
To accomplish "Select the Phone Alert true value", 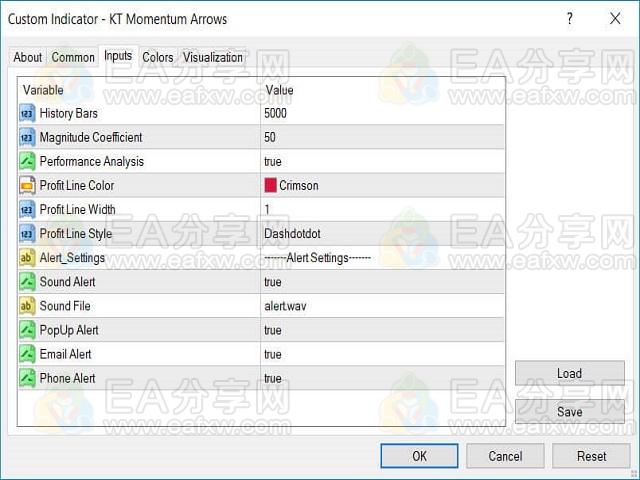I will 273,378.
